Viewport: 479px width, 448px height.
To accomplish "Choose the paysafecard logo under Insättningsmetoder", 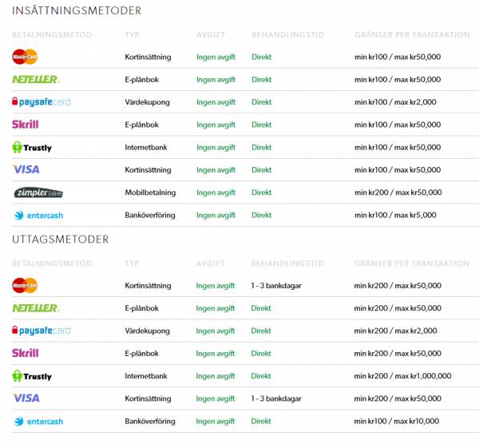I will click(x=41, y=102).
